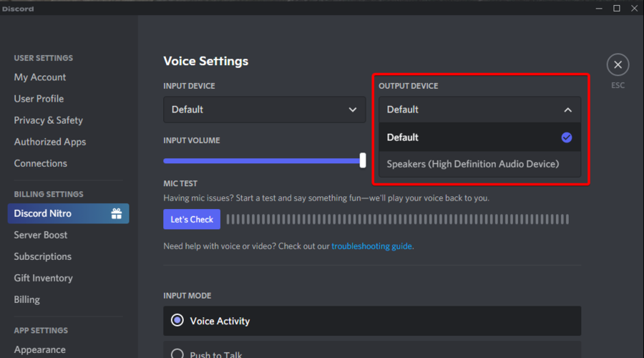Open Server Boost settings
The height and width of the screenshot is (358, 644).
pyautogui.click(x=41, y=235)
